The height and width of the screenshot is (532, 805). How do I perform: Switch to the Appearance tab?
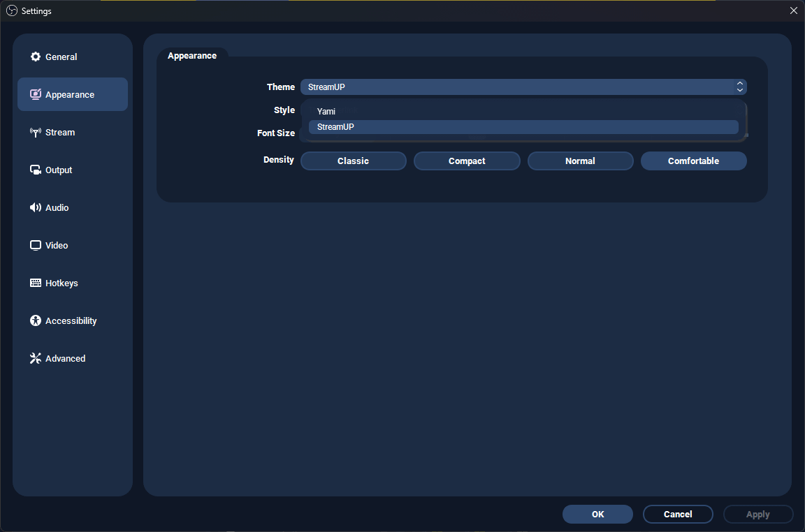coord(193,55)
